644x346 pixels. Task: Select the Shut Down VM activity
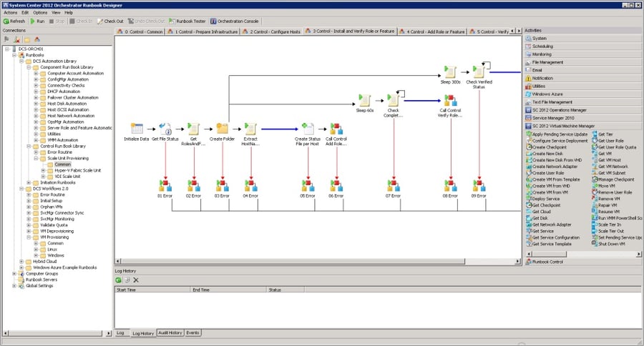[609, 244]
